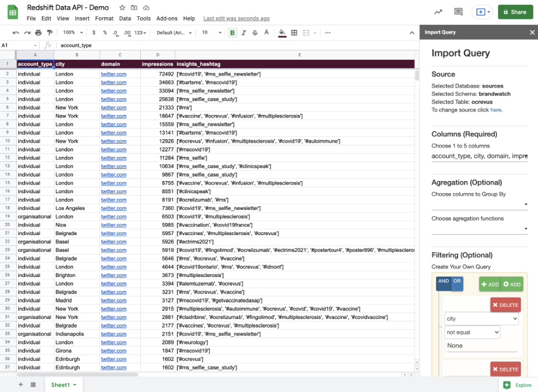Viewport: 538px width, 392px height.
Task: Open the font size 10 dropdown
Action: (212, 33)
